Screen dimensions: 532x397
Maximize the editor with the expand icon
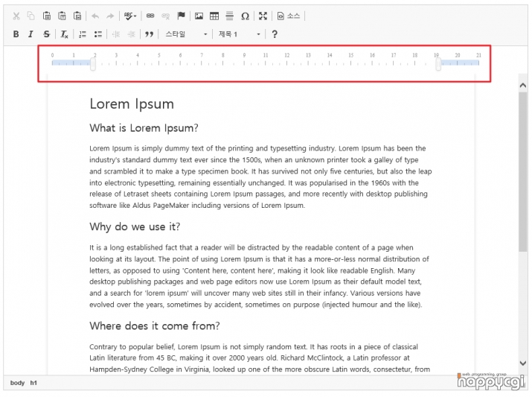click(263, 16)
